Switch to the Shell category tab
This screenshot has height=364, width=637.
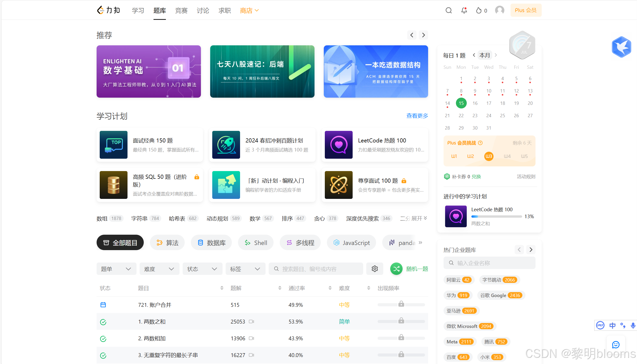(x=256, y=242)
